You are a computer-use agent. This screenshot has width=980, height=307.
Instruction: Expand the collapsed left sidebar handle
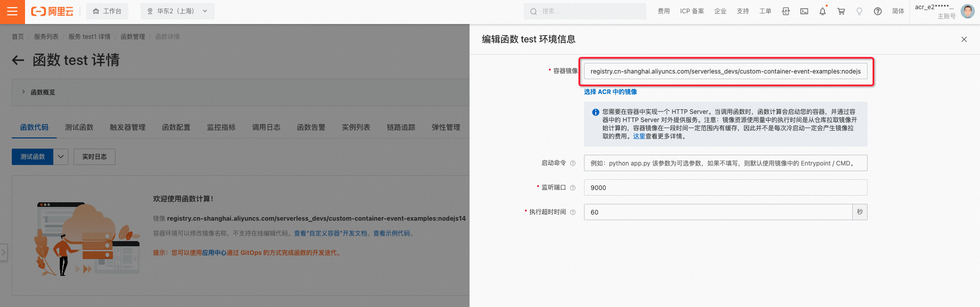coord(4,252)
